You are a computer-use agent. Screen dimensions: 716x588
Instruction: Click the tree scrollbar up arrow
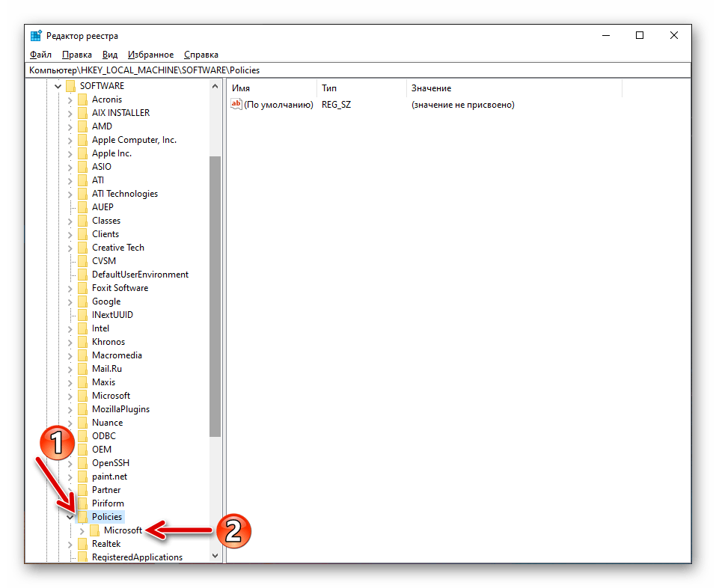pos(215,86)
